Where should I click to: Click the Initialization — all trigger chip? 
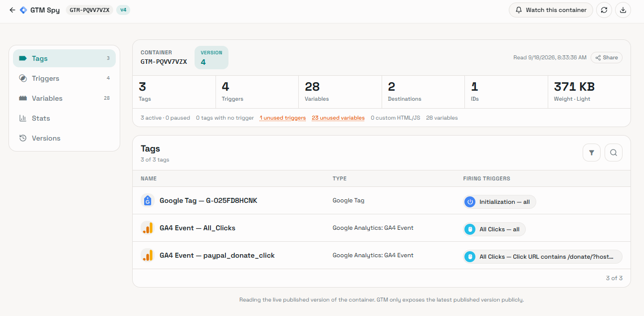[x=499, y=202]
